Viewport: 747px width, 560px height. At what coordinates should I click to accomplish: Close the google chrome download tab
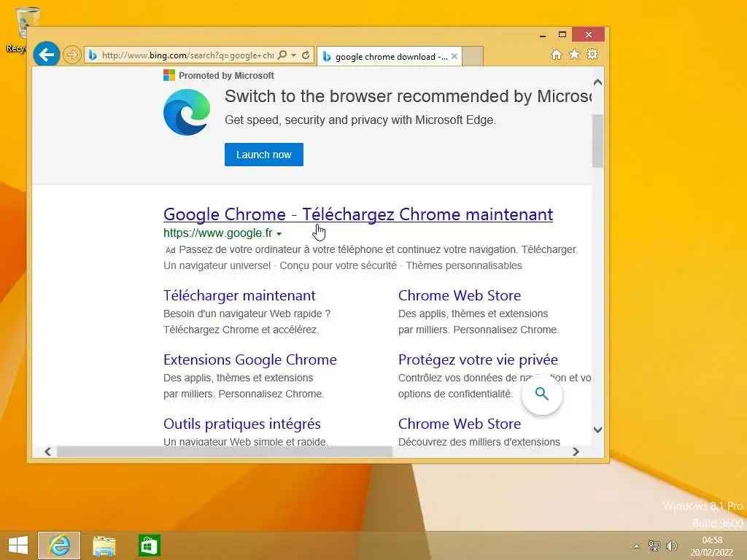[454, 56]
